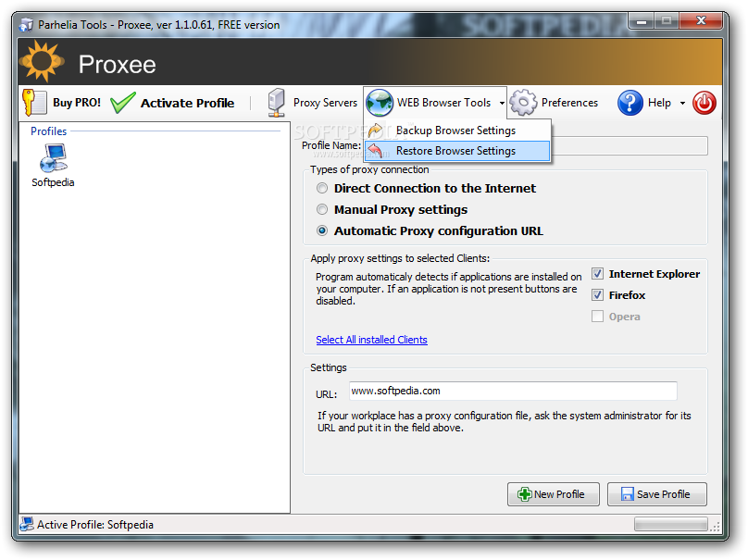
Task: Click the Buy PRO! label
Action: 77,103
